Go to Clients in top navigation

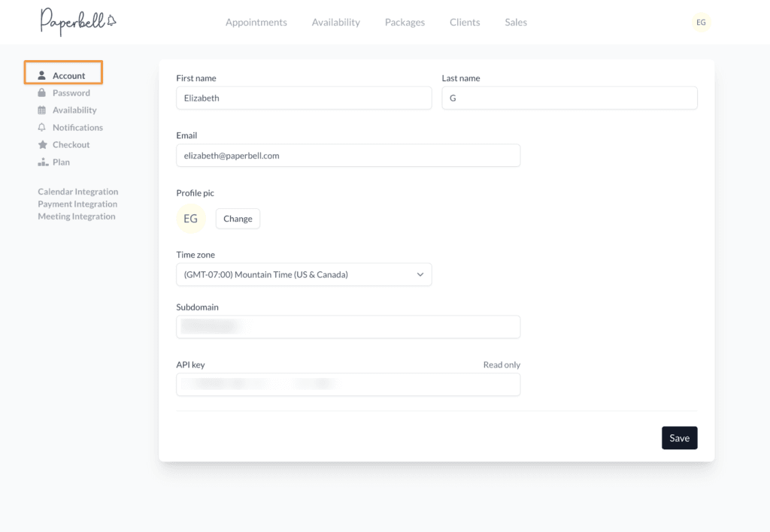pos(465,22)
